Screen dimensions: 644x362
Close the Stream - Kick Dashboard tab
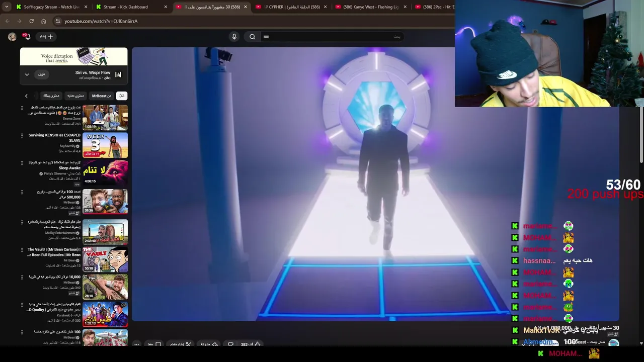[x=166, y=7]
